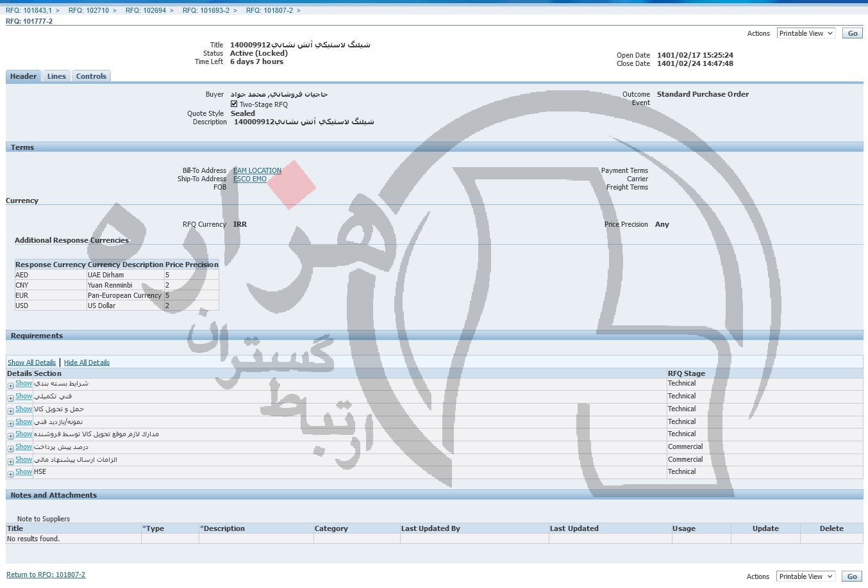Click Show link for supplier delivery documents row
This screenshot has width=868, height=588.
pos(24,434)
